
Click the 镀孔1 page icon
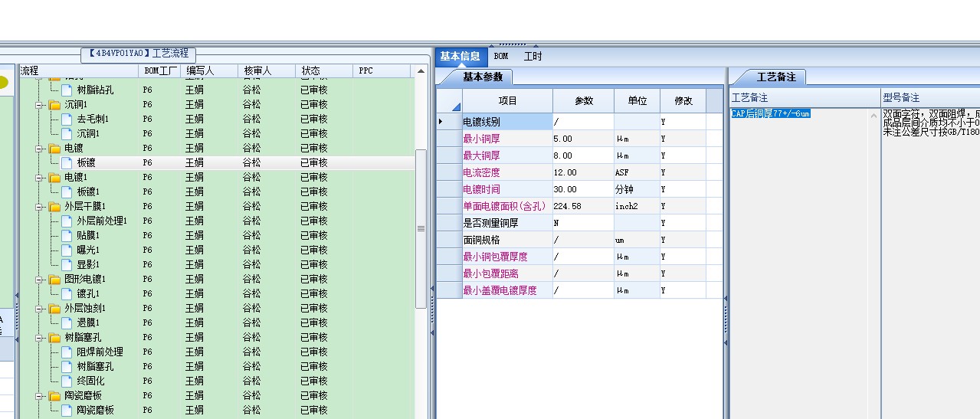pyautogui.click(x=67, y=293)
